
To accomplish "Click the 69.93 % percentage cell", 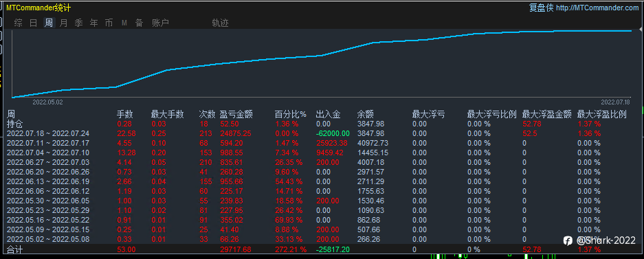I will pyautogui.click(x=289, y=220).
